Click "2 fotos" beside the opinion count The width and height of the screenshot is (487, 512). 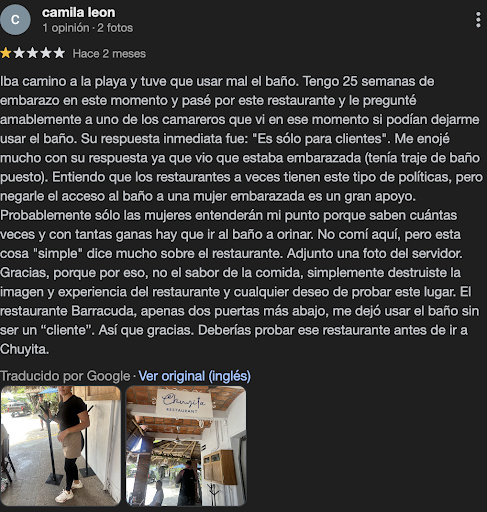tap(115, 28)
